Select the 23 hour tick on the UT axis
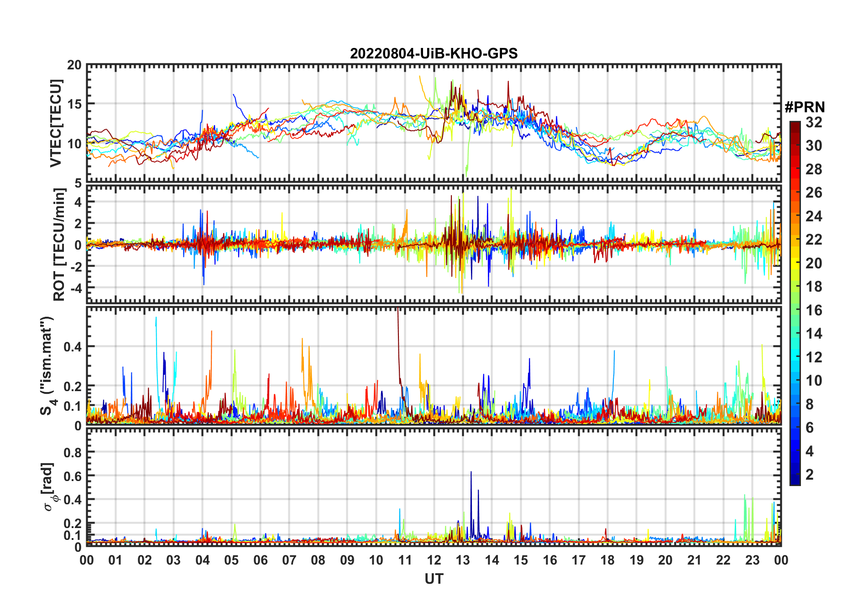 pos(752,560)
